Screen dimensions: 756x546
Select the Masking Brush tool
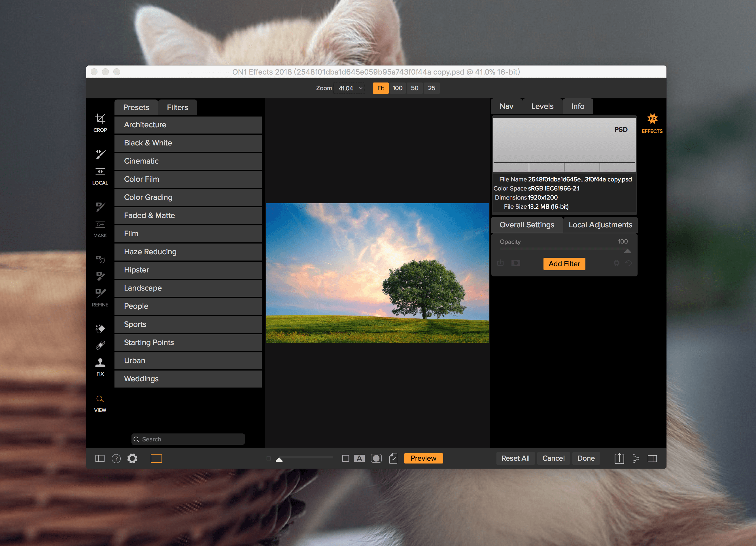coord(100,207)
